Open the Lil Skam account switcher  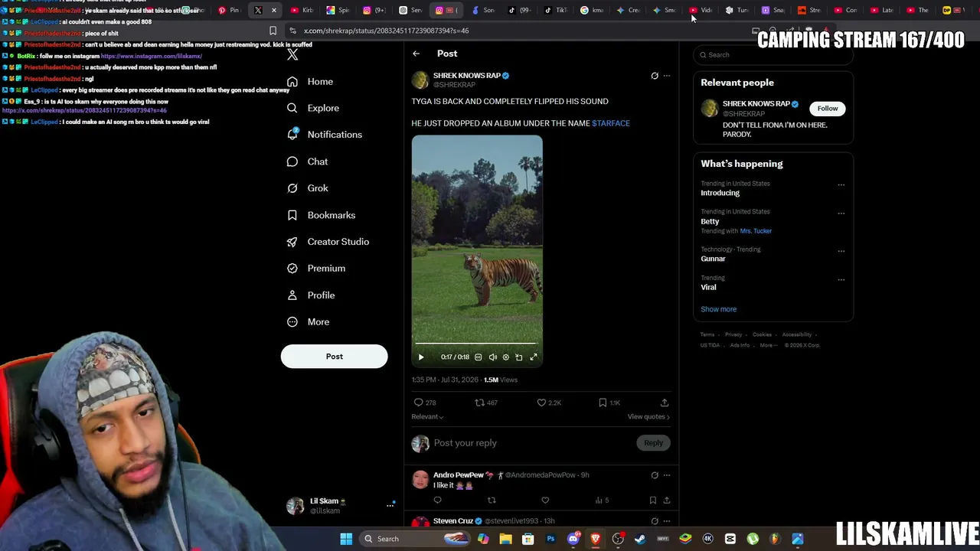tap(340, 506)
